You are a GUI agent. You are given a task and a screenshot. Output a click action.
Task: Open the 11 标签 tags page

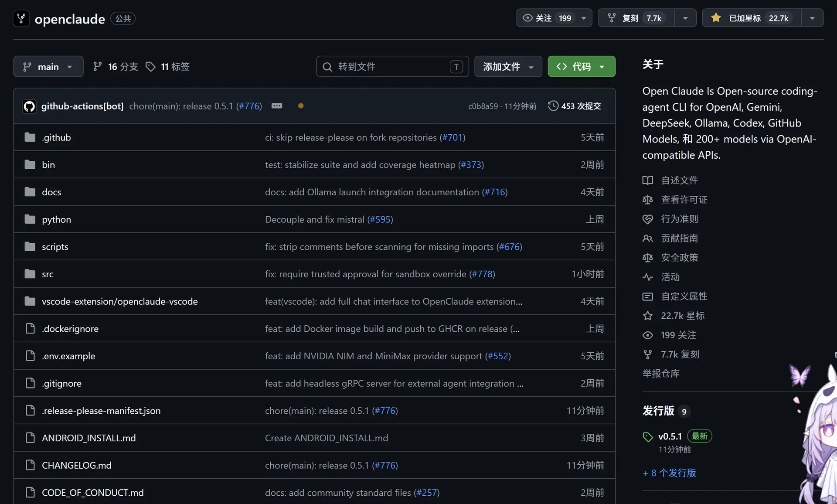(x=168, y=66)
